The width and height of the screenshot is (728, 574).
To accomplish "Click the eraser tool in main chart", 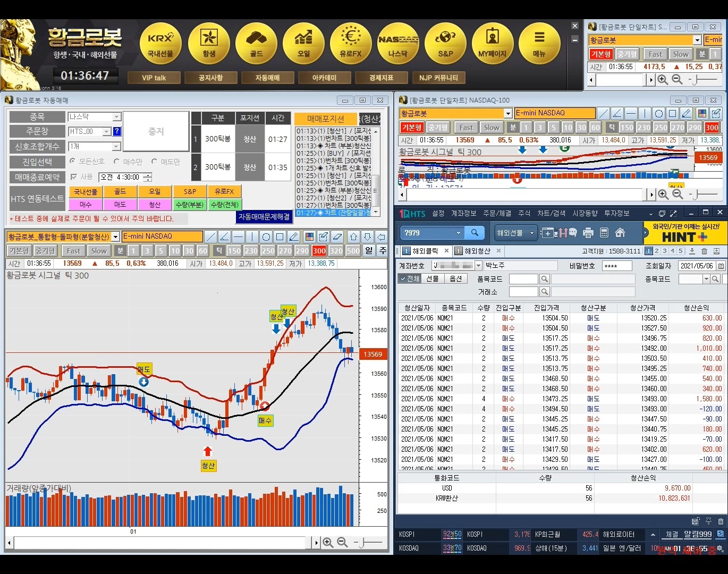I will point(337,237).
